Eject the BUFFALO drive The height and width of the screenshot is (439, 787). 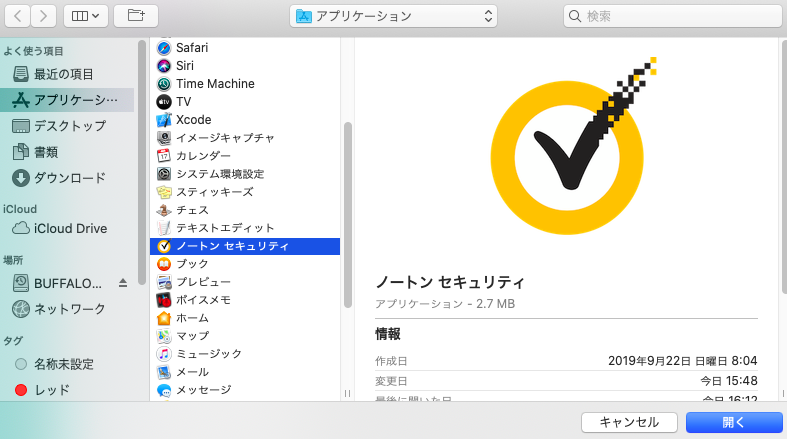[123, 283]
